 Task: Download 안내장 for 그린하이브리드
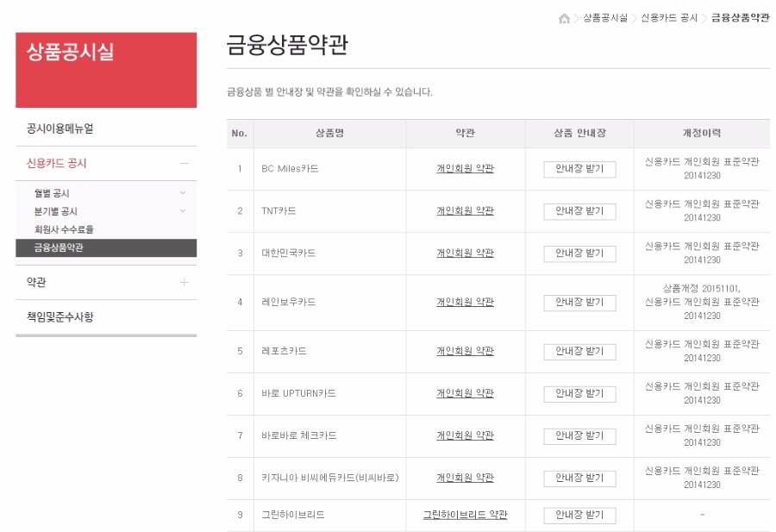click(x=579, y=516)
